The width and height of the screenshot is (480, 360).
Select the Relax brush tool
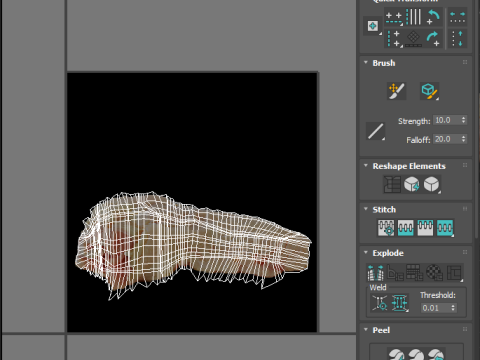point(429,91)
